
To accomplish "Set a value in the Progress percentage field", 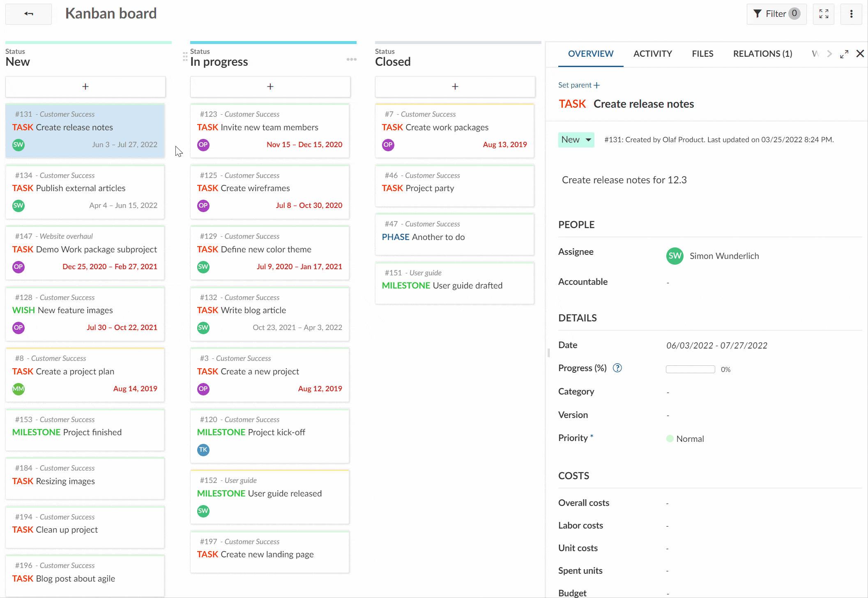I will pyautogui.click(x=690, y=369).
